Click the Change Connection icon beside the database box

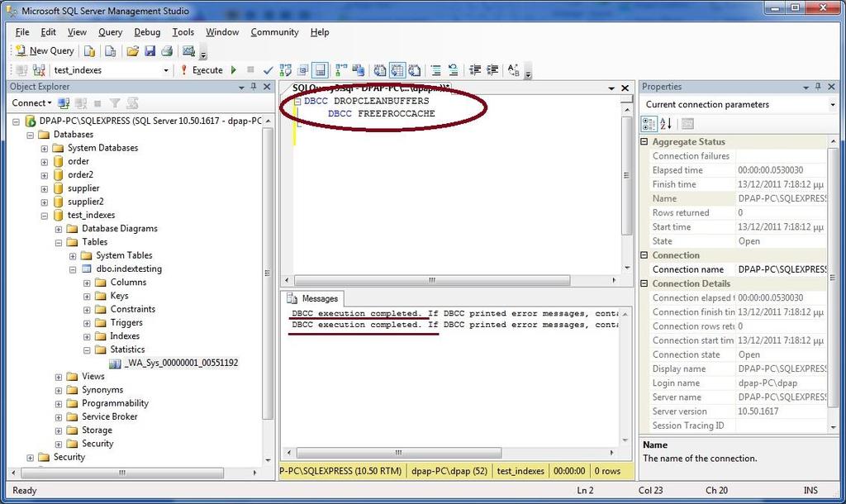(x=39, y=70)
